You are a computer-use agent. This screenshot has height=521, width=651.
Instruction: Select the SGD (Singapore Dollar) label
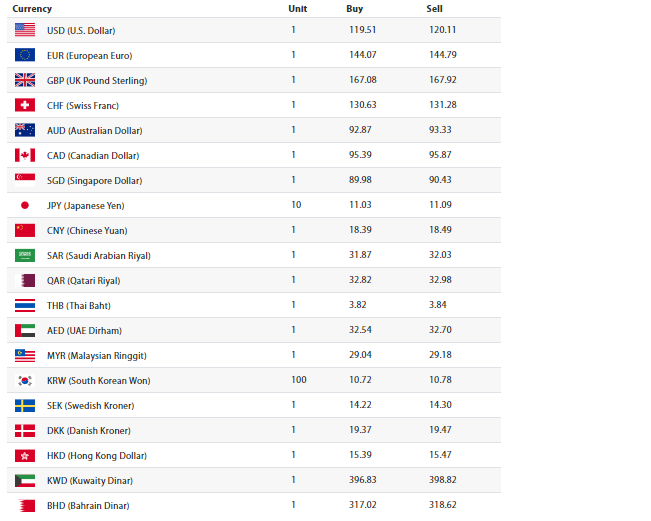coord(94,180)
